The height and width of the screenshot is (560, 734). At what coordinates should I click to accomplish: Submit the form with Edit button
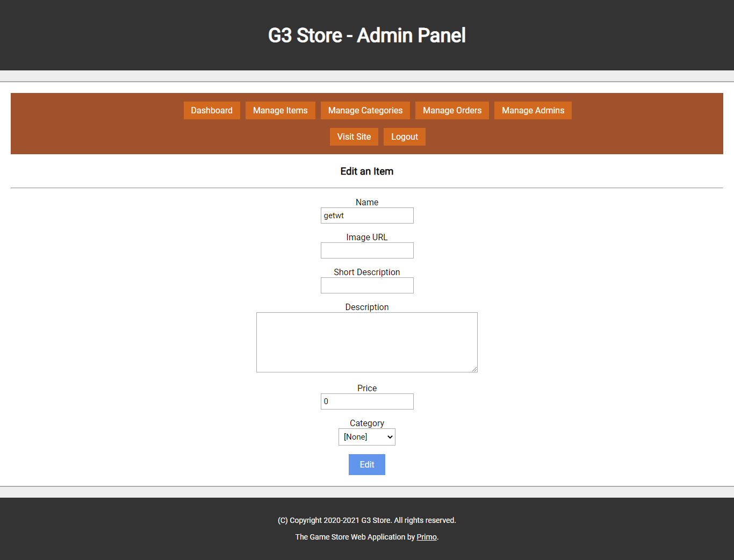[x=367, y=464]
